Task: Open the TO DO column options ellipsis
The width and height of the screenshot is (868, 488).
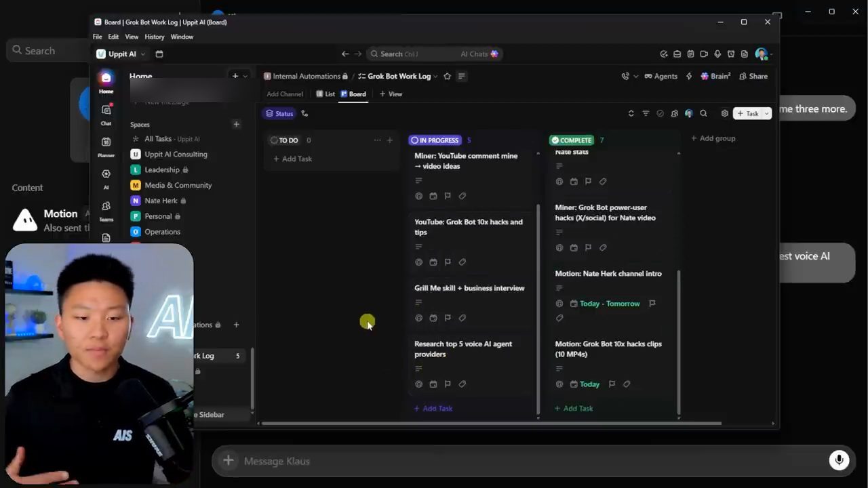Action: pos(377,140)
